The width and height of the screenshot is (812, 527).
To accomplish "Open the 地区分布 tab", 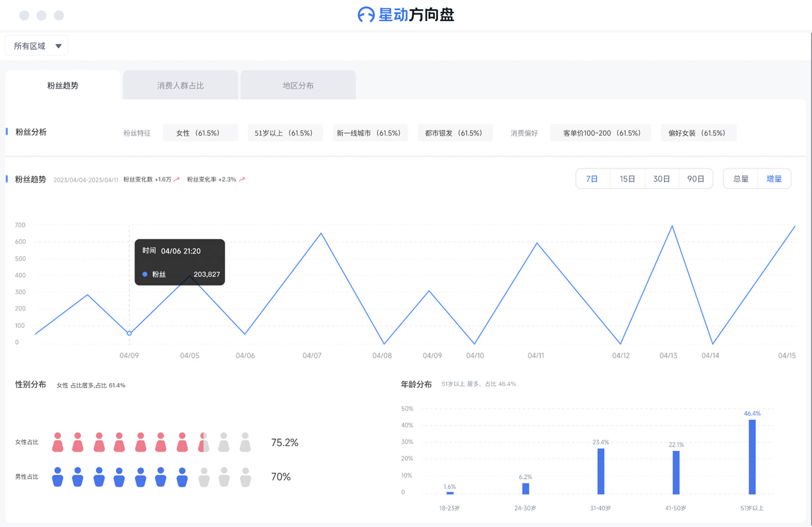I will (298, 85).
